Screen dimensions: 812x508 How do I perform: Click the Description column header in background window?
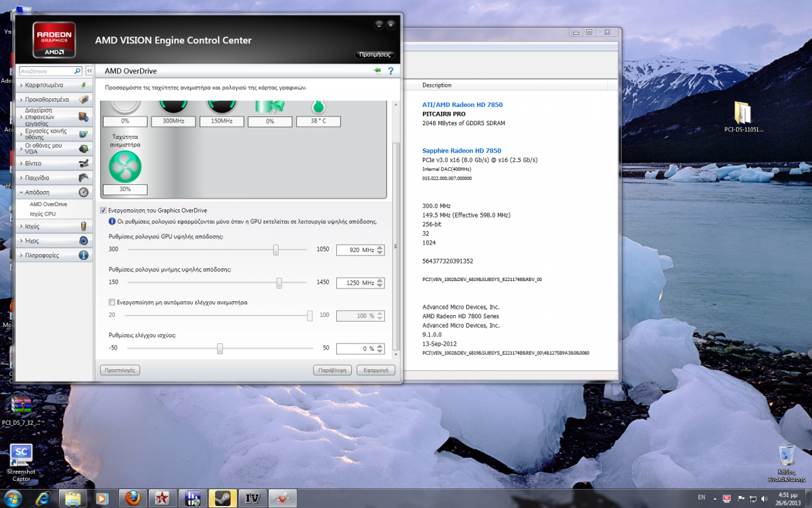point(436,85)
